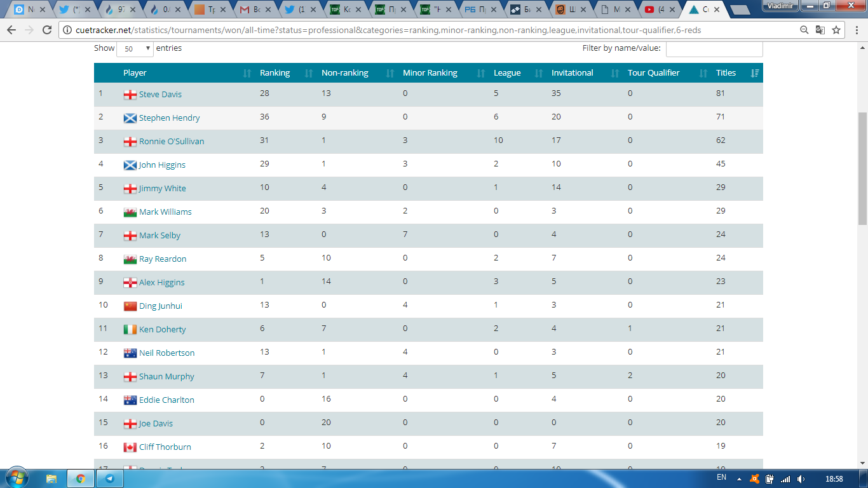Open the Show 50 entries dropdown
Screen dimensions: 868x488
click(135, 49)
